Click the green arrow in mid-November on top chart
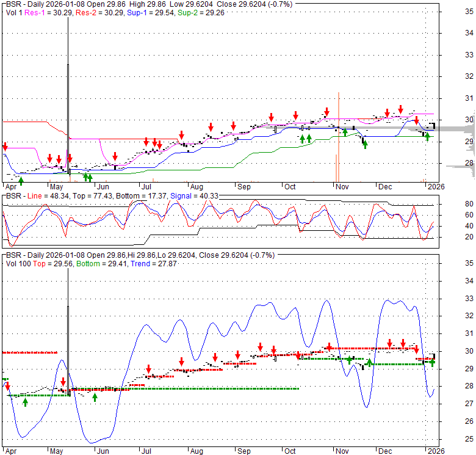 tap(364, 144)
